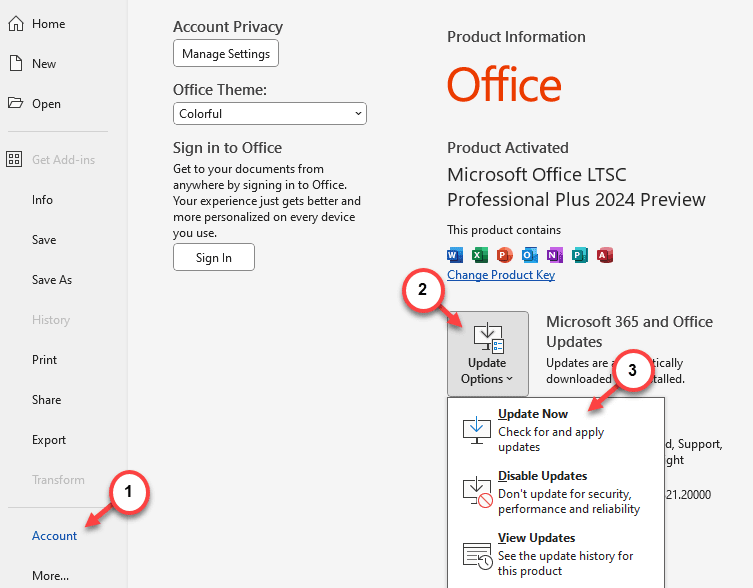Click the Manage Settings button

click(226, 53)
